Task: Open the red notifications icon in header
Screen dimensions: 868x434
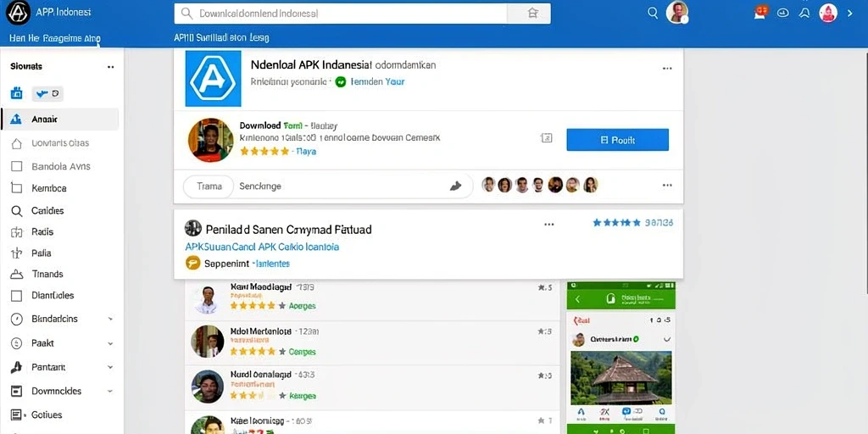Action: pos(762,12)
